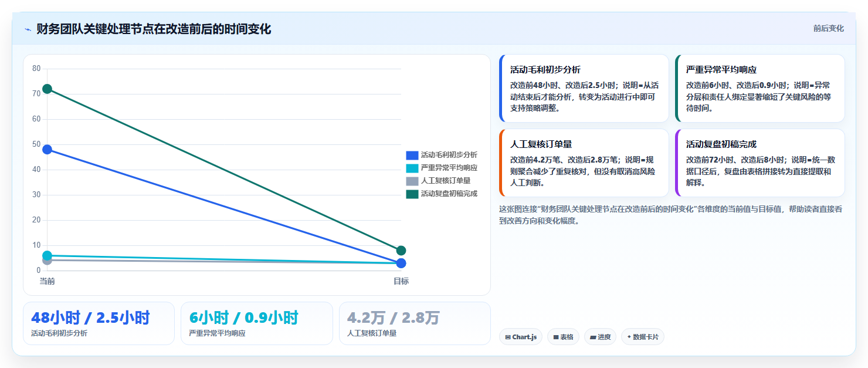Open the 活动毛利初步分析 description card
This screenshot has width=868, height=368.
584,89
